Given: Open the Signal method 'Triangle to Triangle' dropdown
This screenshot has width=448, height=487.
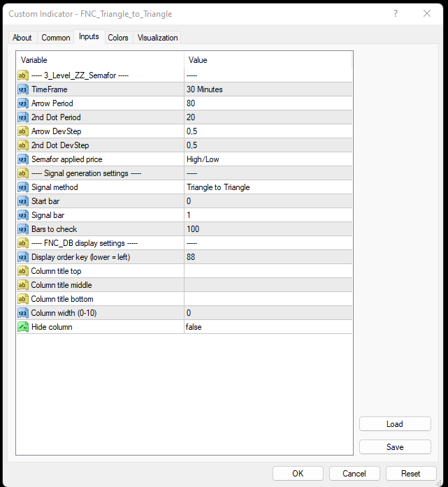Looking at the screenshot, I should 268,187.
